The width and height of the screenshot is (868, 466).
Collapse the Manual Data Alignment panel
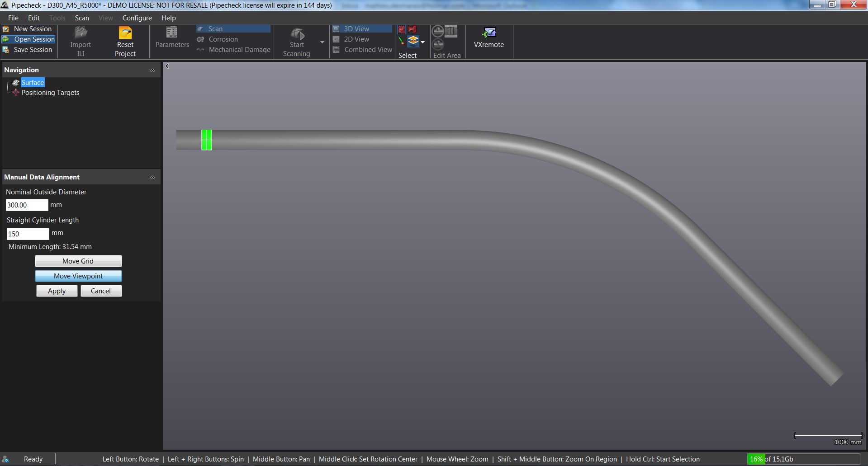click(x=152, y=177)
